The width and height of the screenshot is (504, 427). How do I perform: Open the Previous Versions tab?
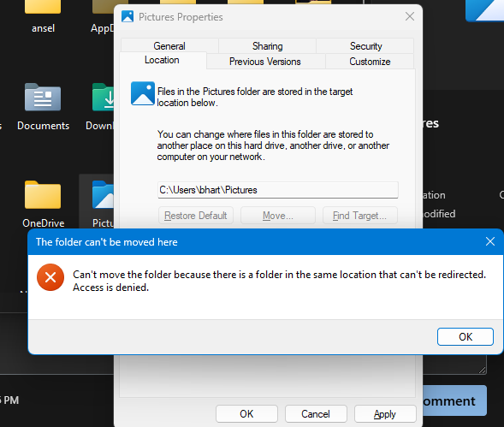pyautogui.click(x=265, y=61)
